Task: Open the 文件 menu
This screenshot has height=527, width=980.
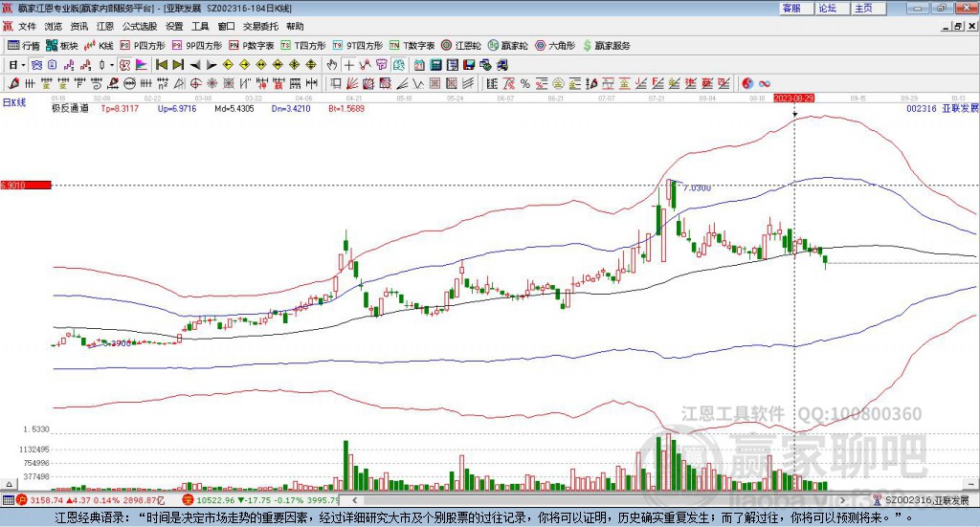Action: 27,26
